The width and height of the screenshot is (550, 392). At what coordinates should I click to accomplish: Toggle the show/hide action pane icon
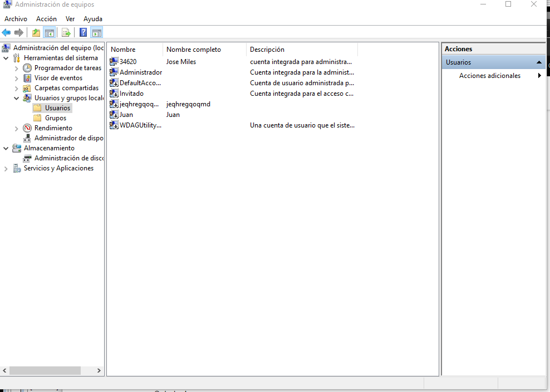(x=96, y=32)
